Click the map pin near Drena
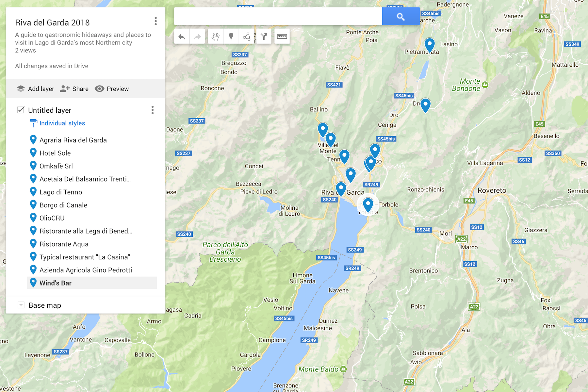This screenshot has height=392, width=588. click(x=425, y=105)
